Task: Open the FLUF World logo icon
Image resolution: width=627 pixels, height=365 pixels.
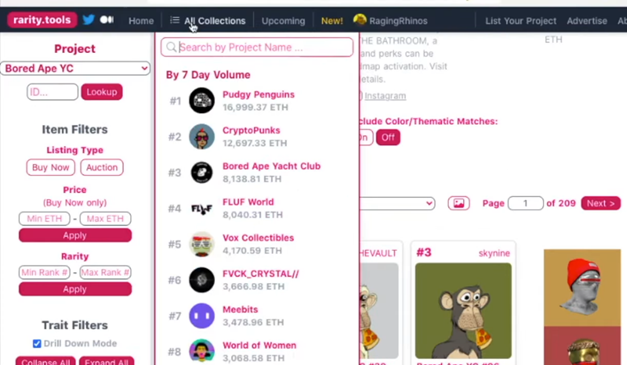Action: (202, 208)
